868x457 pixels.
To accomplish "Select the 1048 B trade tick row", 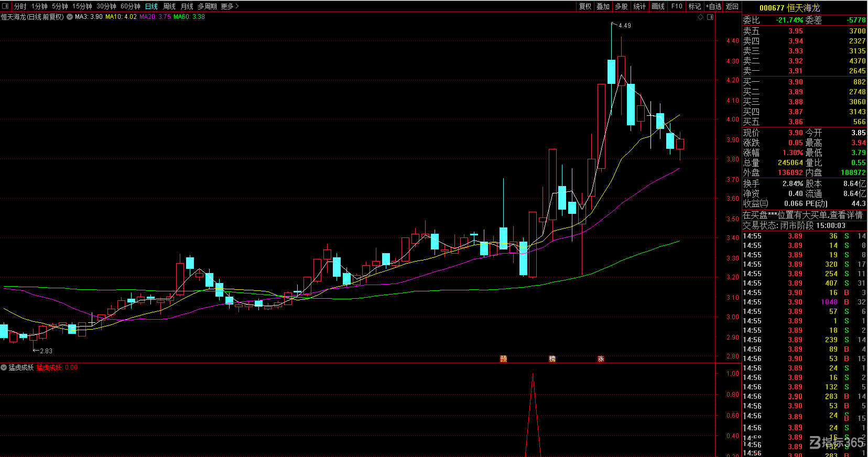I will pyautogui.click(x=804, y=302).
